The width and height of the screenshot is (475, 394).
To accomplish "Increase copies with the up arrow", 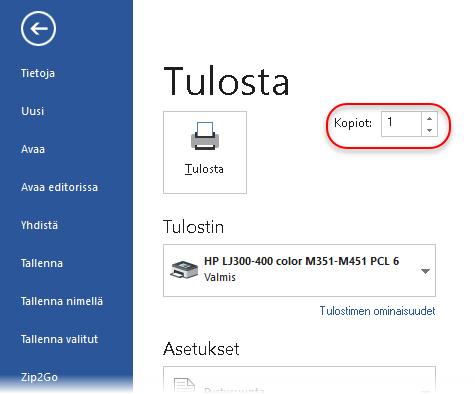I will [x=429, y=118].
